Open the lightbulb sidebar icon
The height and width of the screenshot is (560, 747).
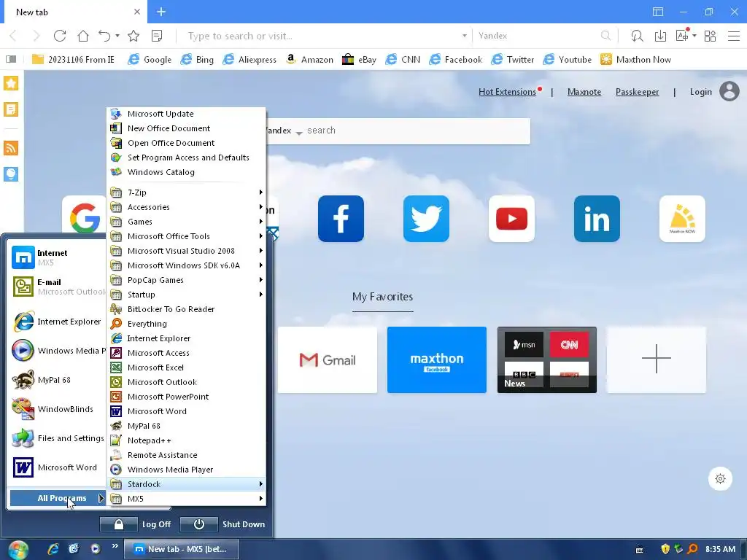tap(11, 174)
